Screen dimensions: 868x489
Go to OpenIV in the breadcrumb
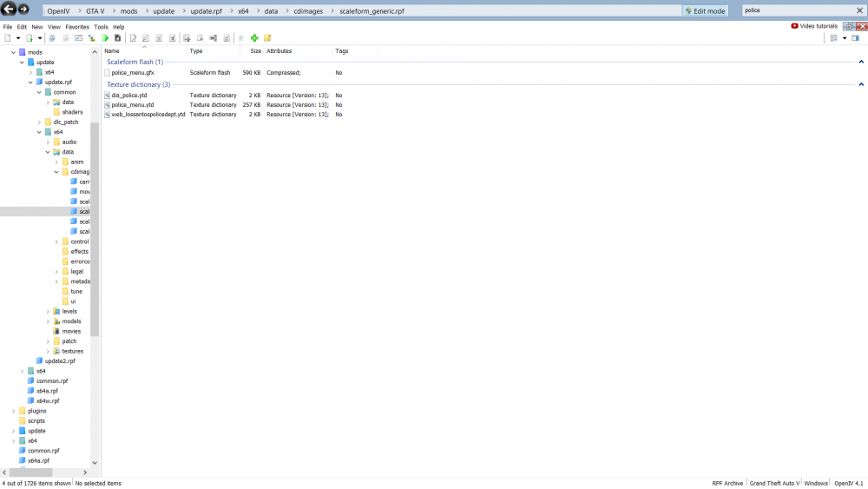(x=58, y=11)
